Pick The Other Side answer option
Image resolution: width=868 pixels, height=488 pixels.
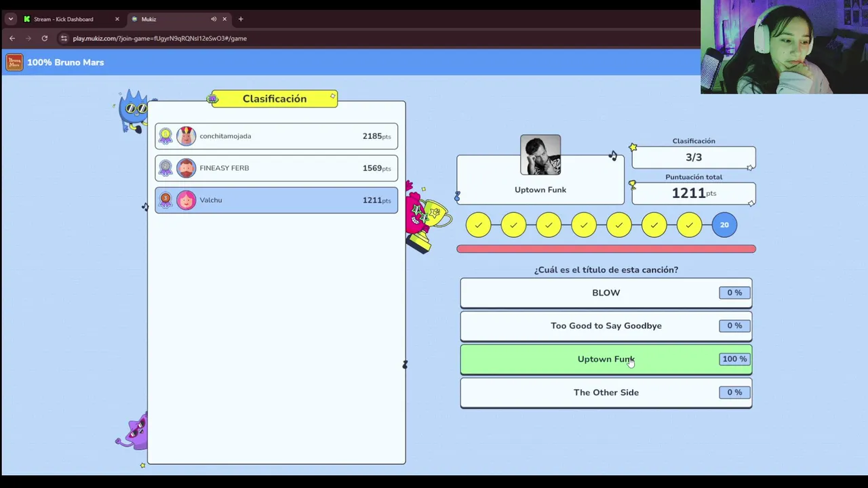[606, 392]
